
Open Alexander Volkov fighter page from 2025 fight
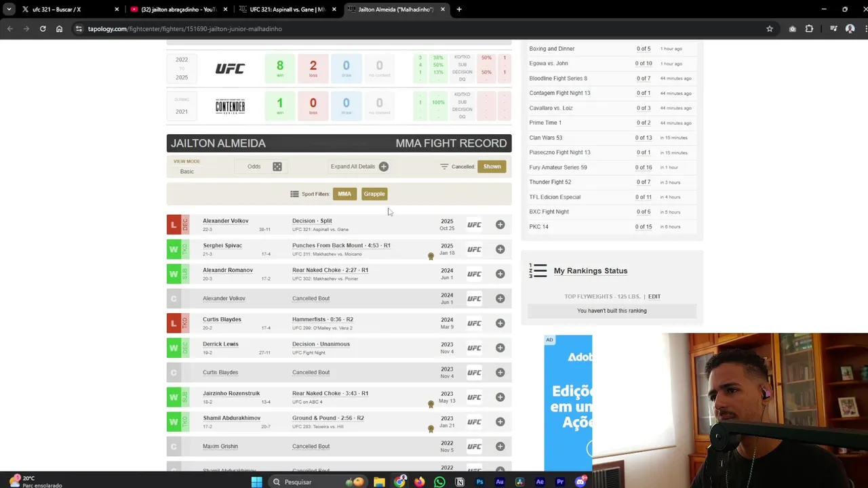[226, 221]
